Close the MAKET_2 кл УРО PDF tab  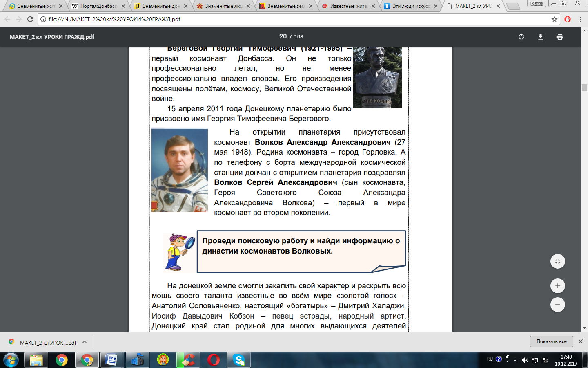coord(498,6)
